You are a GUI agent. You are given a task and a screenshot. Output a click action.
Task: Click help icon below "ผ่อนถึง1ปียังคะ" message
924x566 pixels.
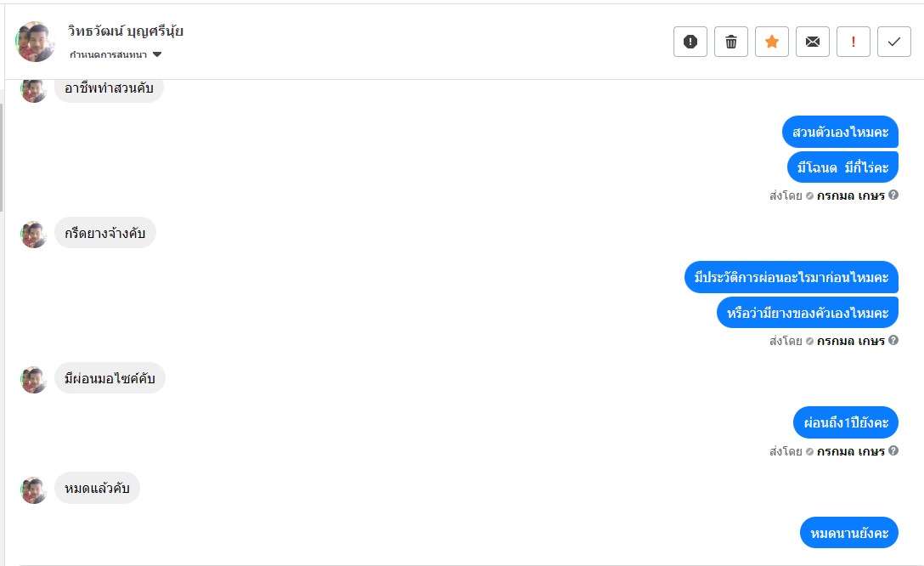[x=893, y=451]
